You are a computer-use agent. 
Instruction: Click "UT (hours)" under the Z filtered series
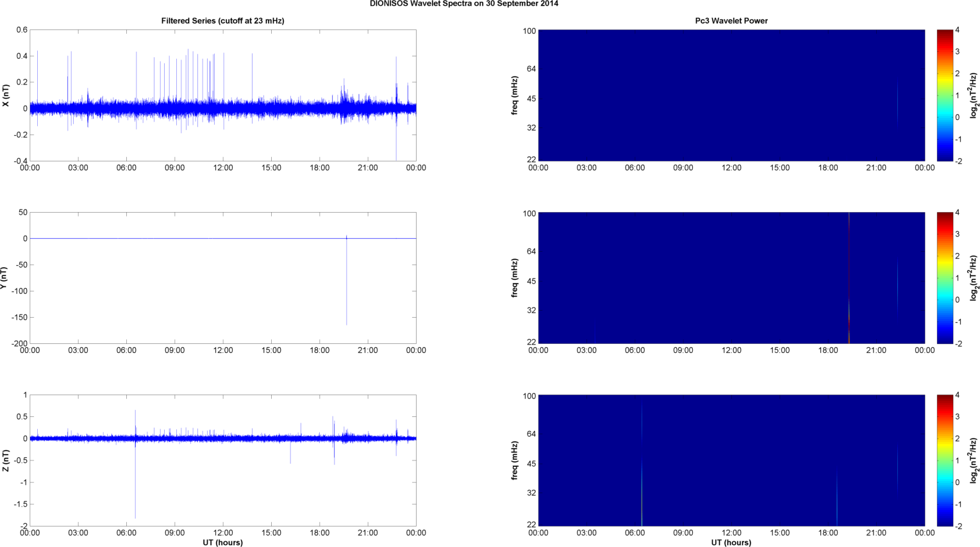coord(223,543)
